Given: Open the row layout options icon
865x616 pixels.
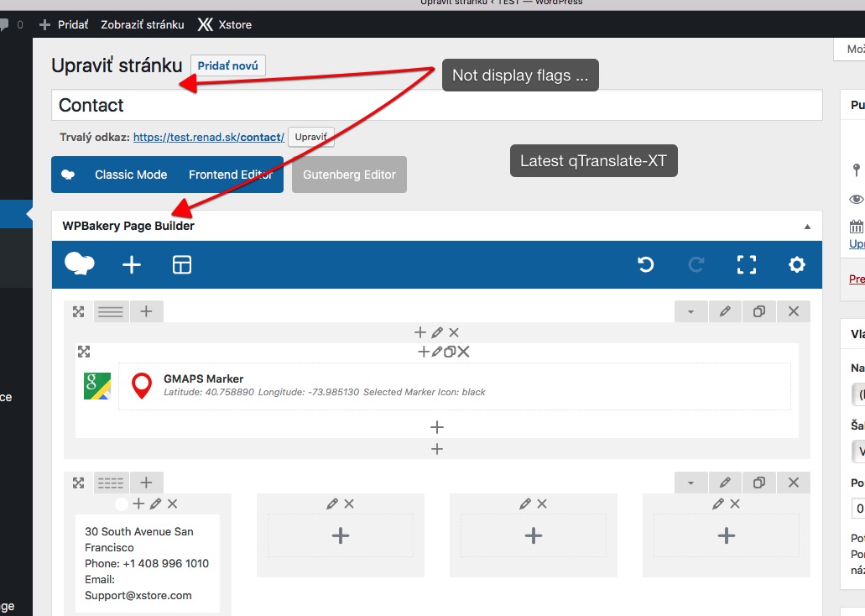Looking at the screenshot, I should [x=112, y=311].
